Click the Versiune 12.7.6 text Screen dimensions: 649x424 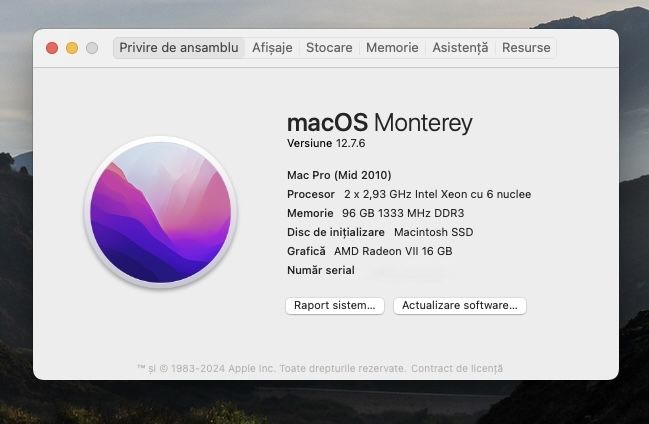326,143
